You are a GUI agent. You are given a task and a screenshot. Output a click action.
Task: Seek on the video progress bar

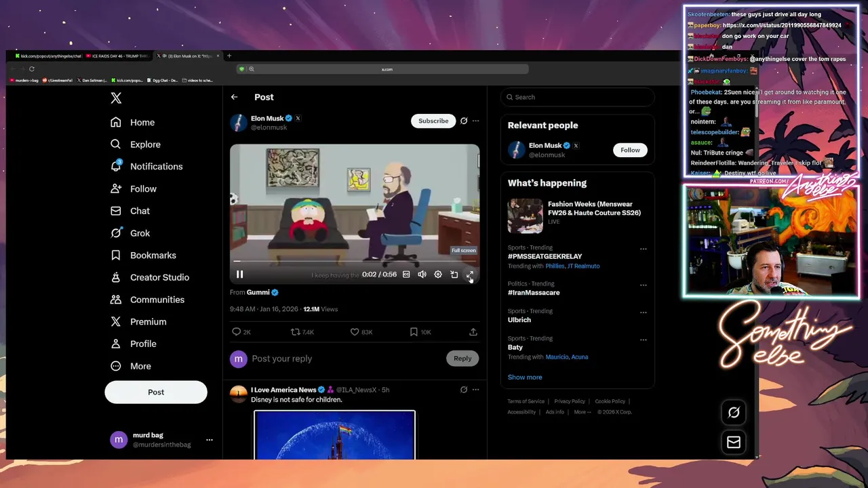[x=354, y=261]
